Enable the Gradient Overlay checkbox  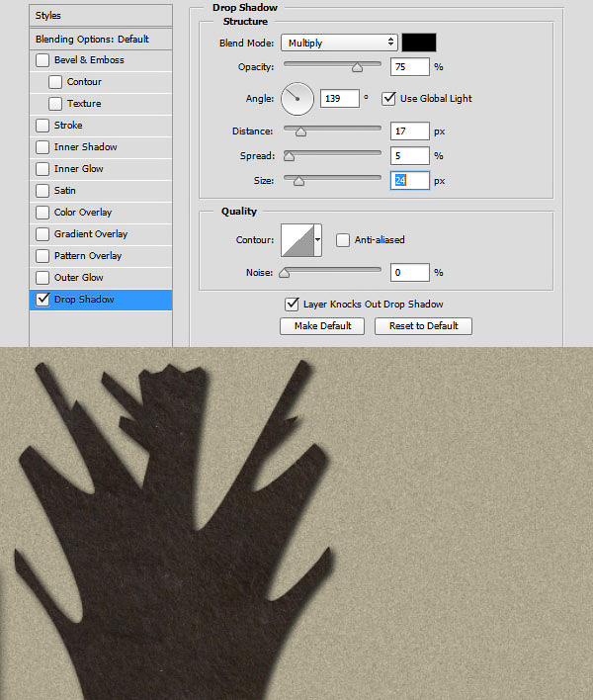pos(42,234)
